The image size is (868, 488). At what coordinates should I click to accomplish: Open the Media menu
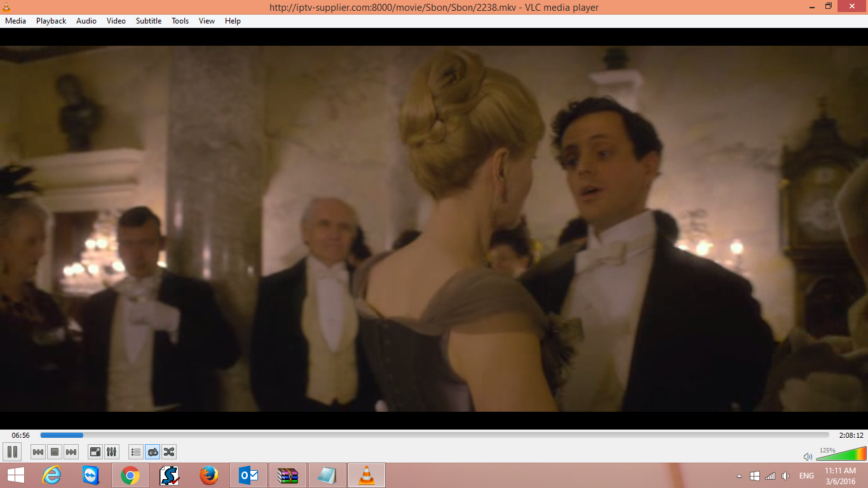pos(16,21)
